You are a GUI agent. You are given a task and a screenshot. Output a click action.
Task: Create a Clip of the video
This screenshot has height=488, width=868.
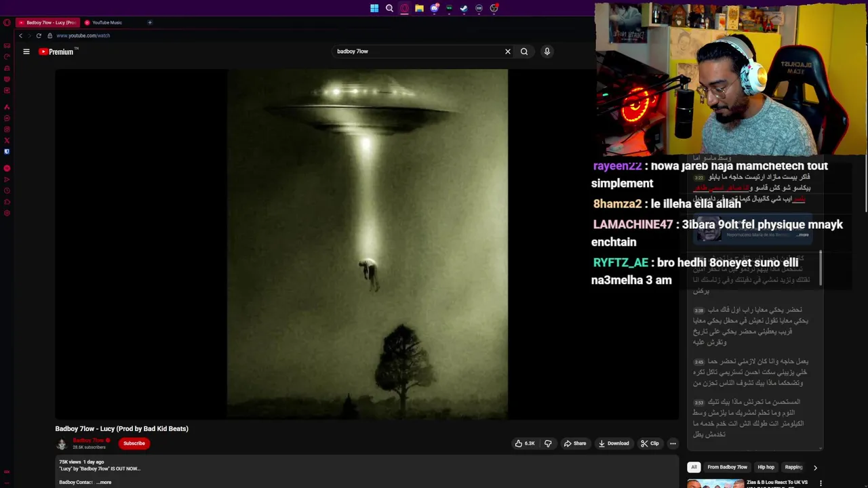(x=650, y=443)
